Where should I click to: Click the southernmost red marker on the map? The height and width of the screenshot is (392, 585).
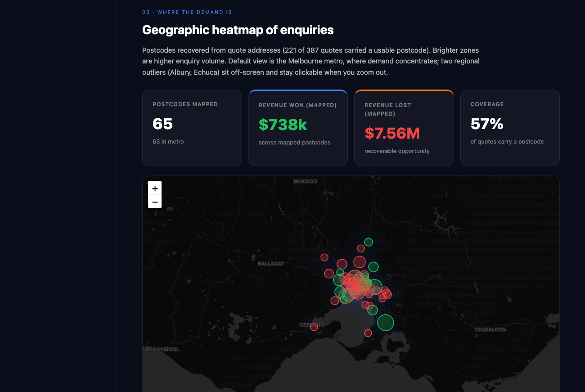[368, 333]
